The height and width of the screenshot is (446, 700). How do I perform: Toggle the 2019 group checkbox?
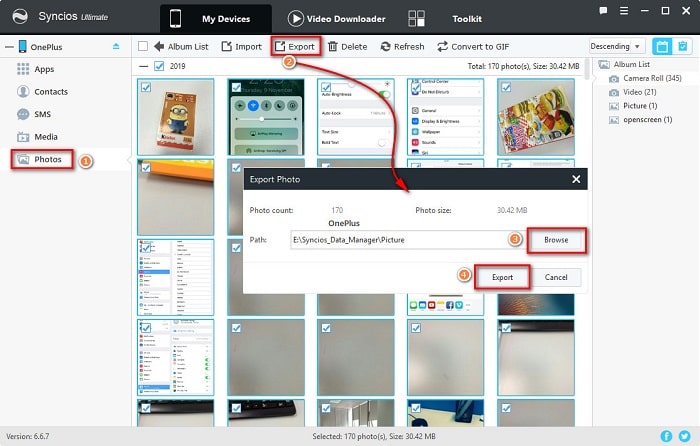(x=159, y=66)
